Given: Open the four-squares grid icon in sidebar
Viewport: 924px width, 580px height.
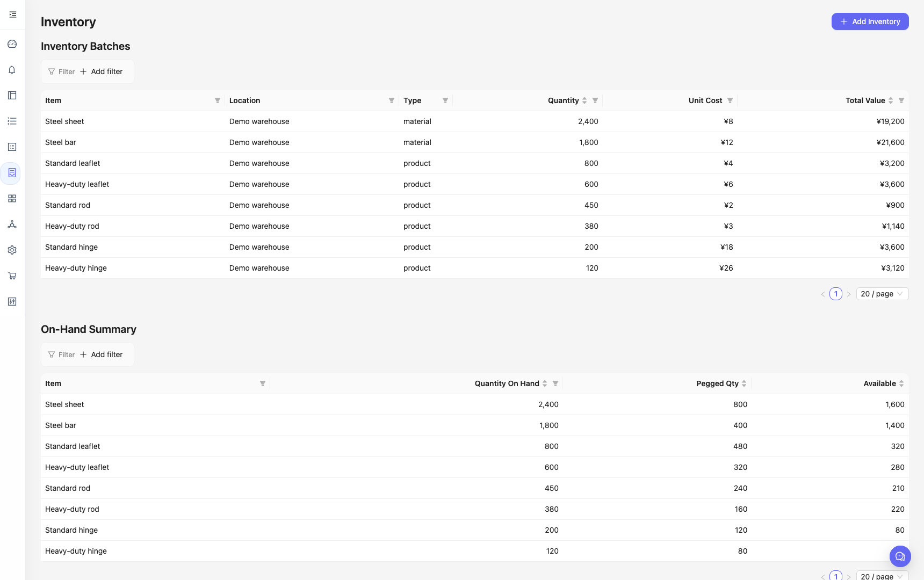Looking at the screenshot, I should 12,199.
